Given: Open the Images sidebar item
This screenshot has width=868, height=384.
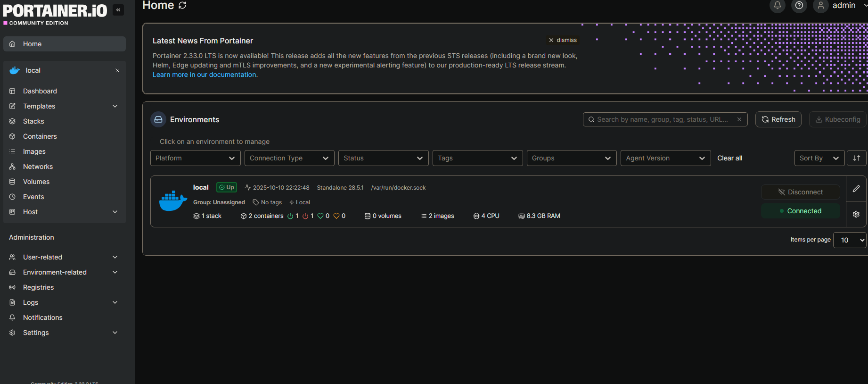Looking at the screenshot, I should pos(65,151).
